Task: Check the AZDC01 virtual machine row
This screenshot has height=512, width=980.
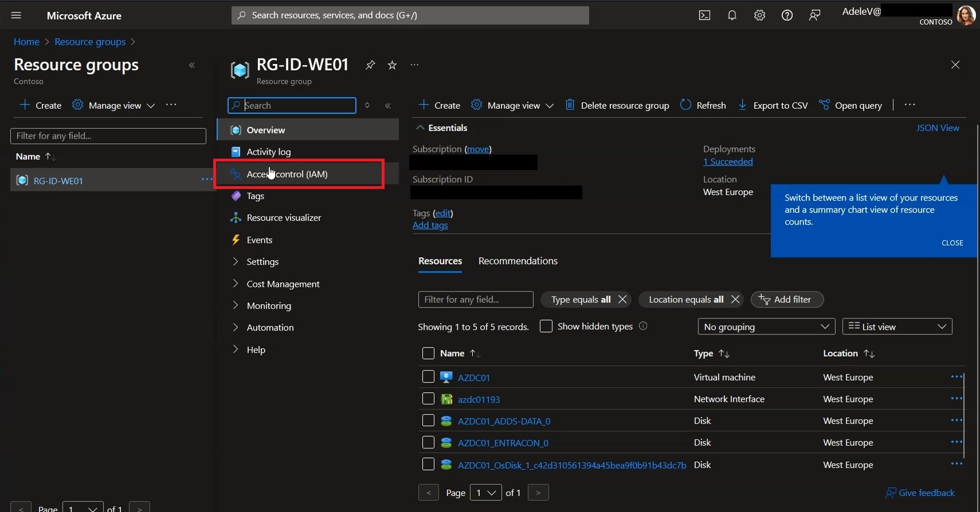Action: pos(428,376)
